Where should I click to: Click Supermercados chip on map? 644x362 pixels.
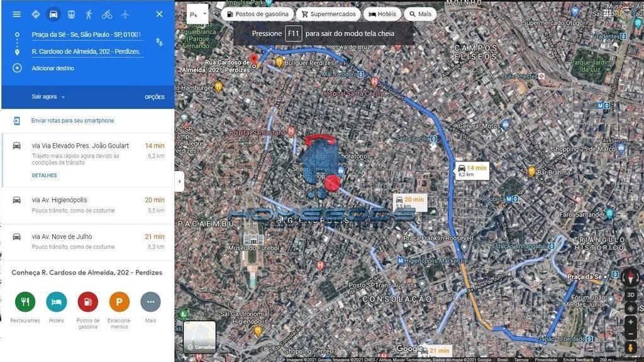328,14
